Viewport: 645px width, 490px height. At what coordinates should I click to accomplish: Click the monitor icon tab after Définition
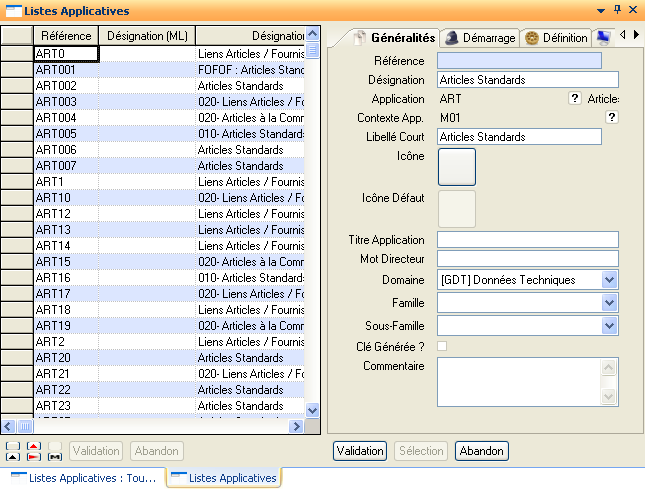coord(603,37)
